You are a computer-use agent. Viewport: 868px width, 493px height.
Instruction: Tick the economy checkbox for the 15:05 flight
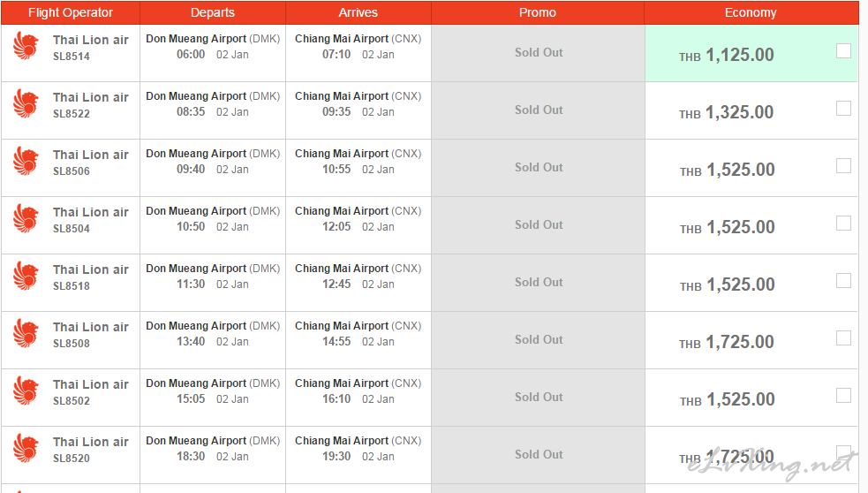pos(843,396)
